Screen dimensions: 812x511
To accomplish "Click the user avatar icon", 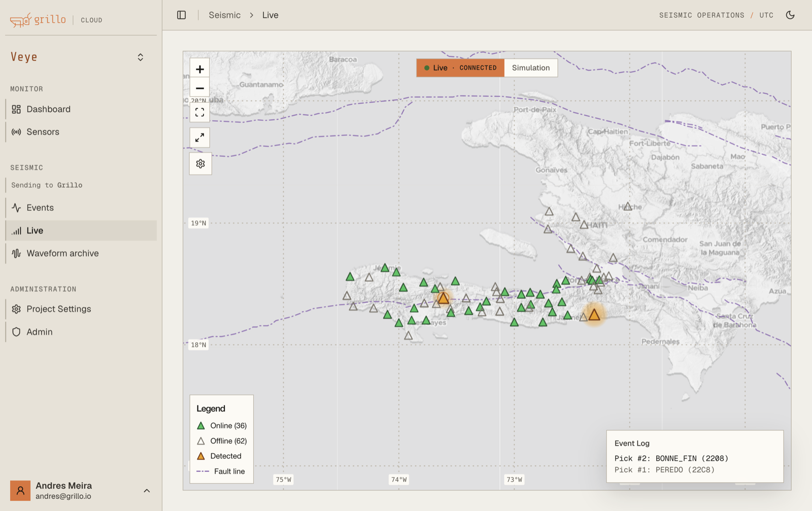I will tap(20, 491).
